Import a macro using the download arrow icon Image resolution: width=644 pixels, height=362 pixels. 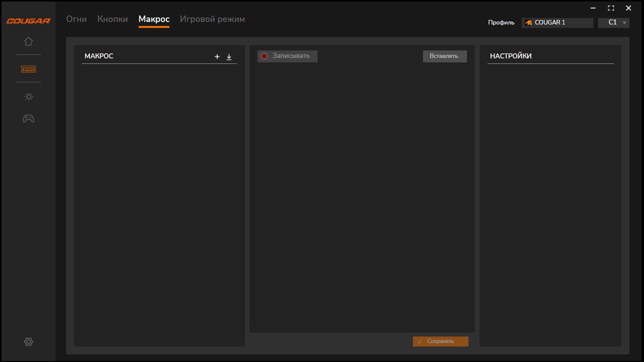[x=229, y=57]
